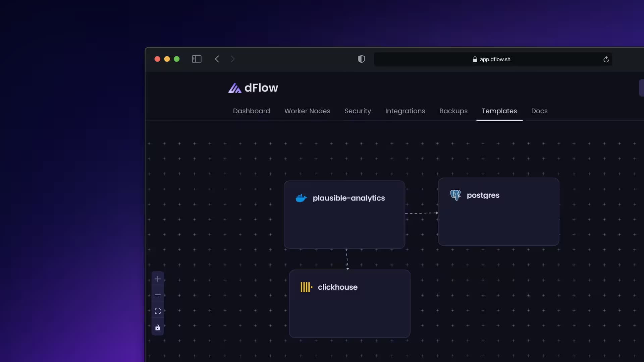Select the zoom in tool on canvas toolbar
644x362 pixels.
158,279
